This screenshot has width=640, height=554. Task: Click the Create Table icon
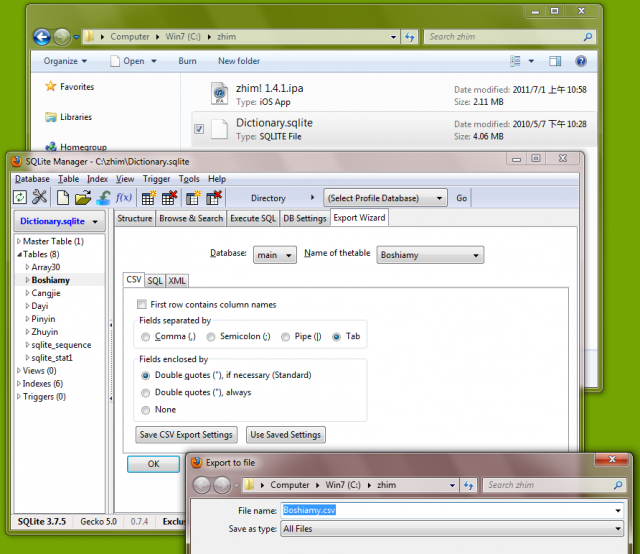tap(149, 198)
